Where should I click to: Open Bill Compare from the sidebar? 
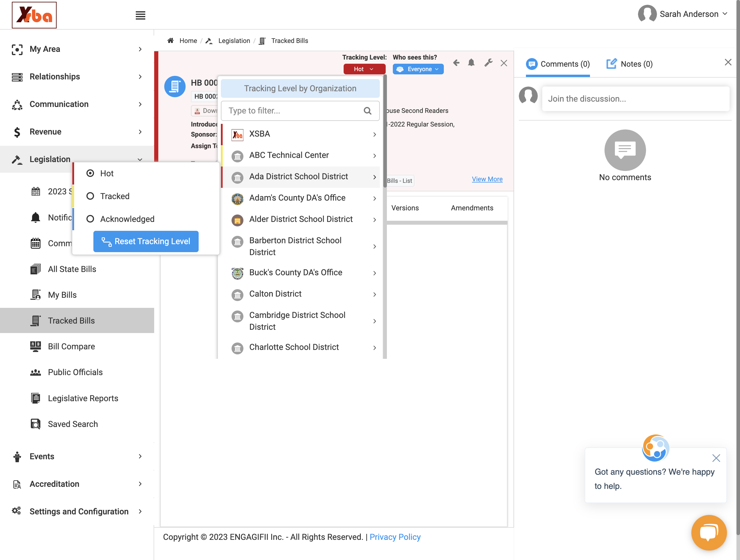tap(71, 346)
